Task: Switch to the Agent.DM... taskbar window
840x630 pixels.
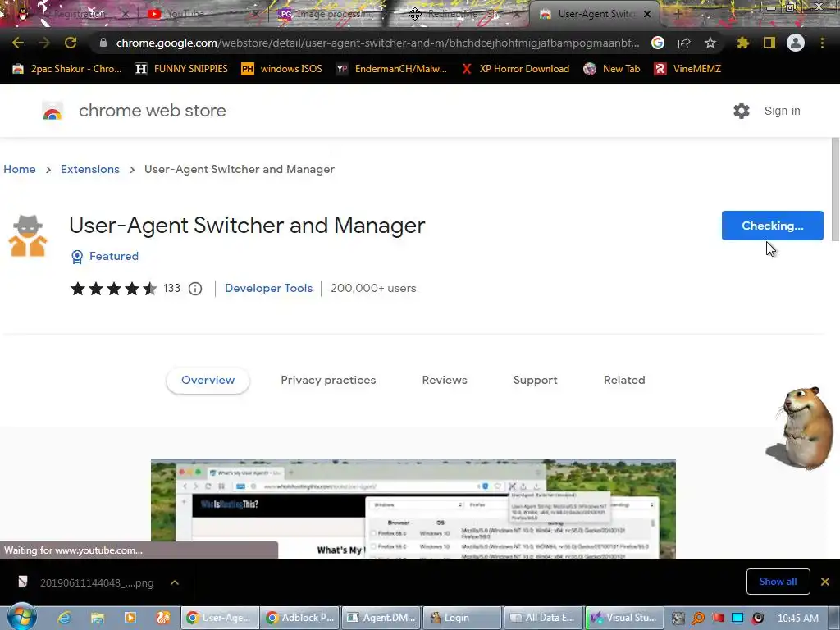Action: tap(381, 618)
